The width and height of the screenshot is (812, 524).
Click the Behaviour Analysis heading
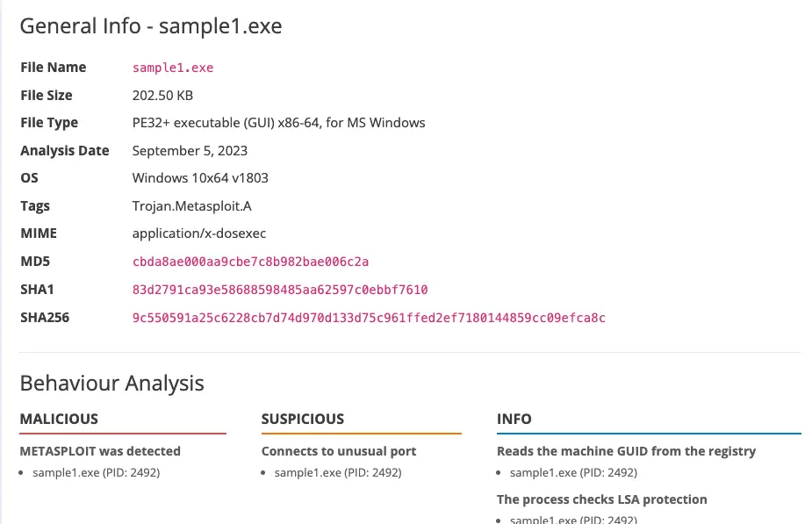tap(111, 384)
